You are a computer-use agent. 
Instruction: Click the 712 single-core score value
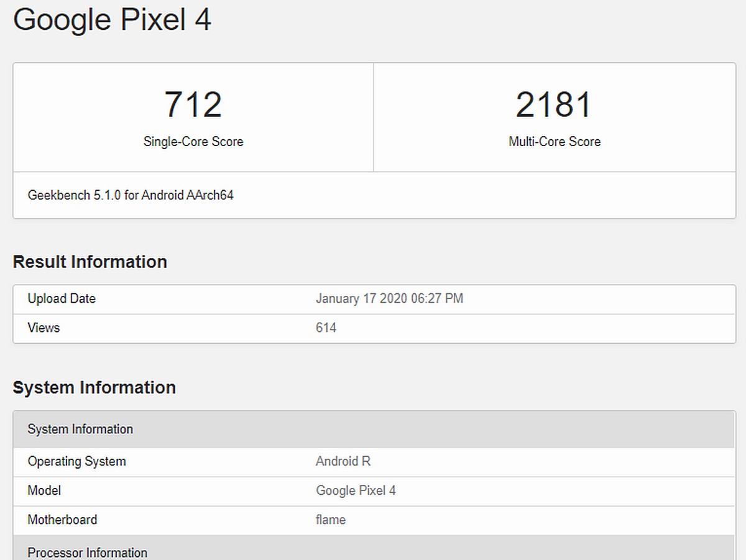click(x=193, y=104)
